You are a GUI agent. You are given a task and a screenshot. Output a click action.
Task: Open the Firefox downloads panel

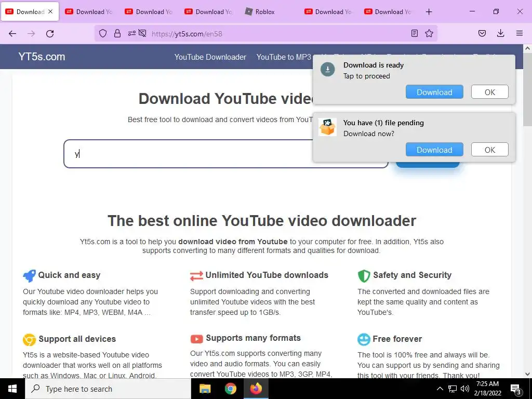point(500,33)
